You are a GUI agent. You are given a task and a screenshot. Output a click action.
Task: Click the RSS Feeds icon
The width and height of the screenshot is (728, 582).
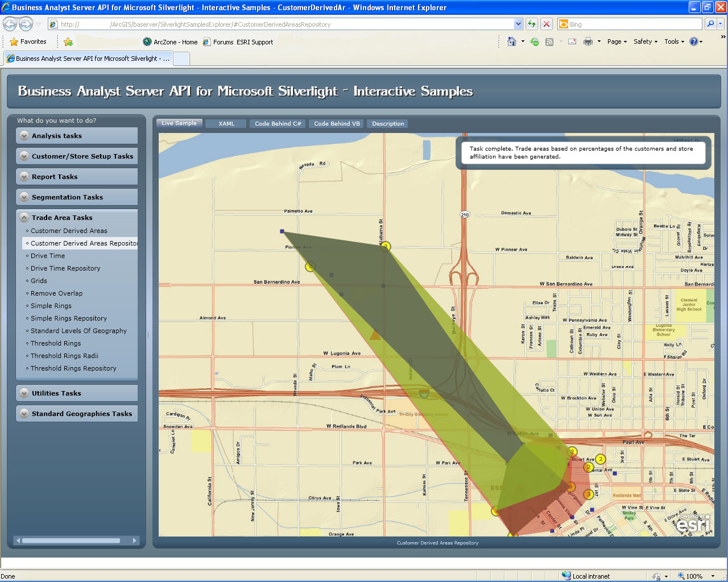[x=549, y=41]
